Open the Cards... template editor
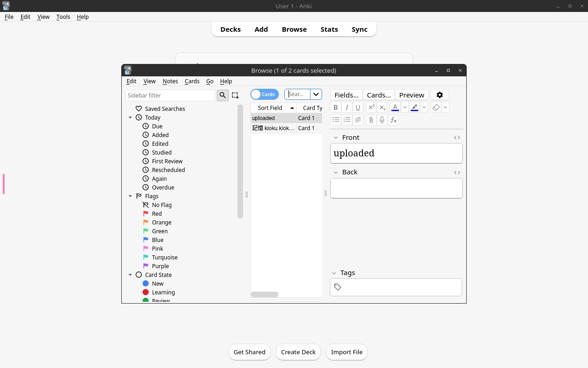Image resolution: width=588 pixels, height=368 pixels. [379, 95]
